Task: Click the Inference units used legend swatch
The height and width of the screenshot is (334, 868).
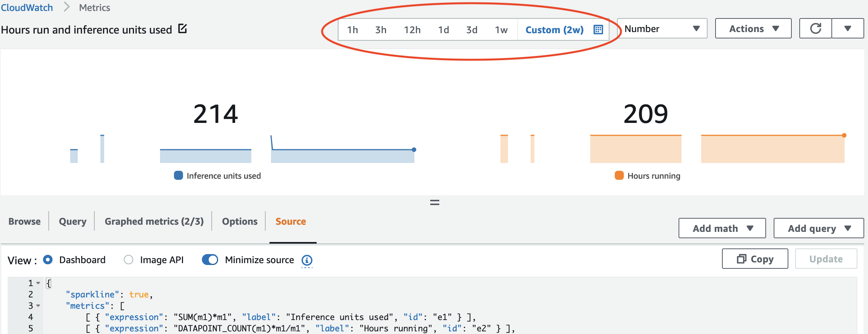Action: (179, 176)
